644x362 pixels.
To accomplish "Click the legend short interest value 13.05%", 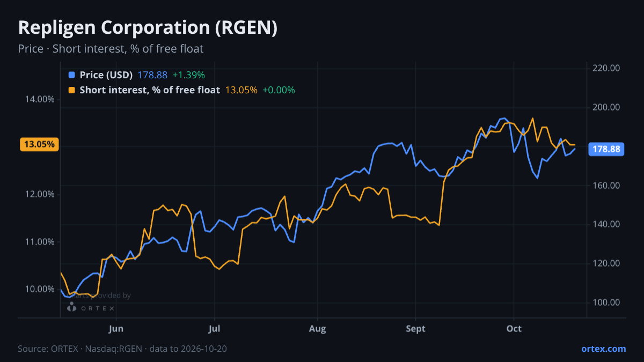I will click(241, 90).
